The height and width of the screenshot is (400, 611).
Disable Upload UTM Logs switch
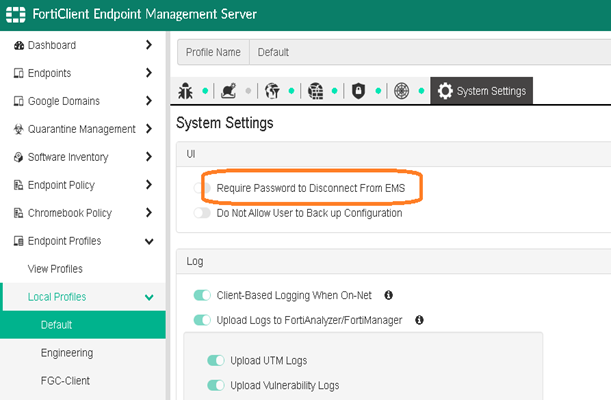pos(216,360)
